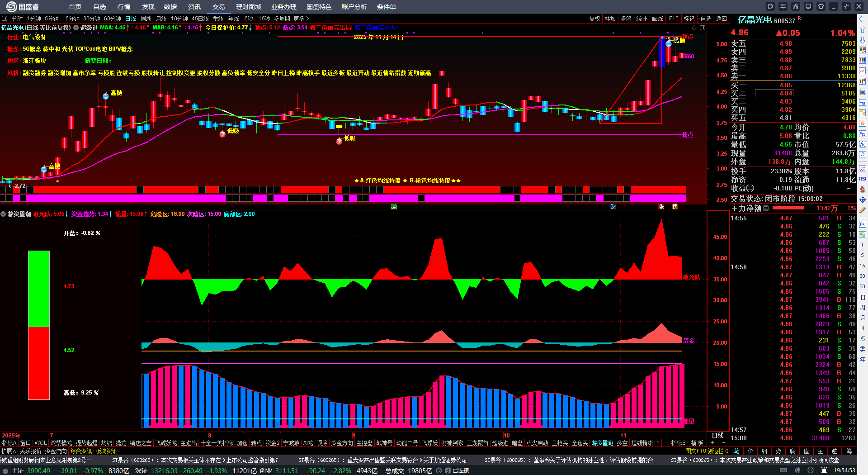Toggle 画线 drawing mode

pyautogui.click(x=658, y=19)
